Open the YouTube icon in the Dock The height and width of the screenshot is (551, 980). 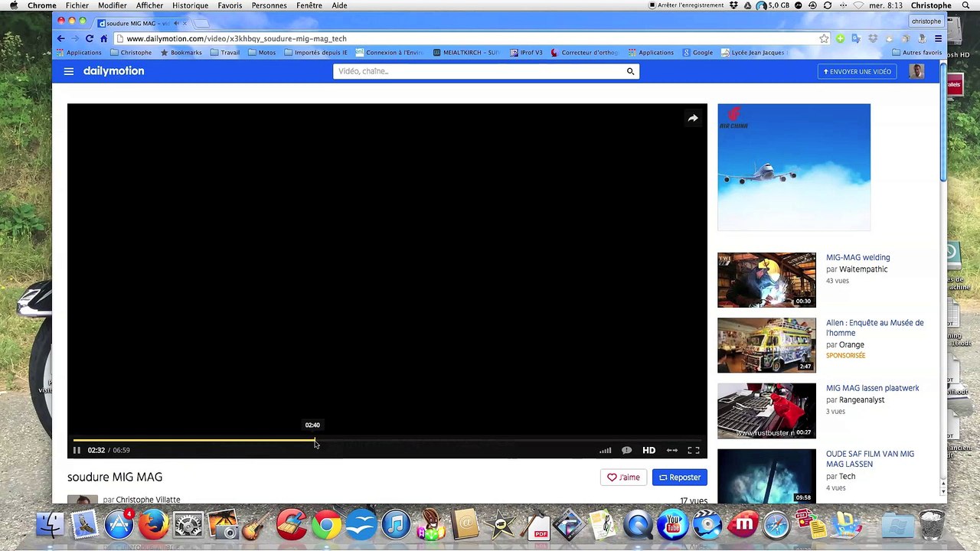pyautogui.click(x=673, y=526)
